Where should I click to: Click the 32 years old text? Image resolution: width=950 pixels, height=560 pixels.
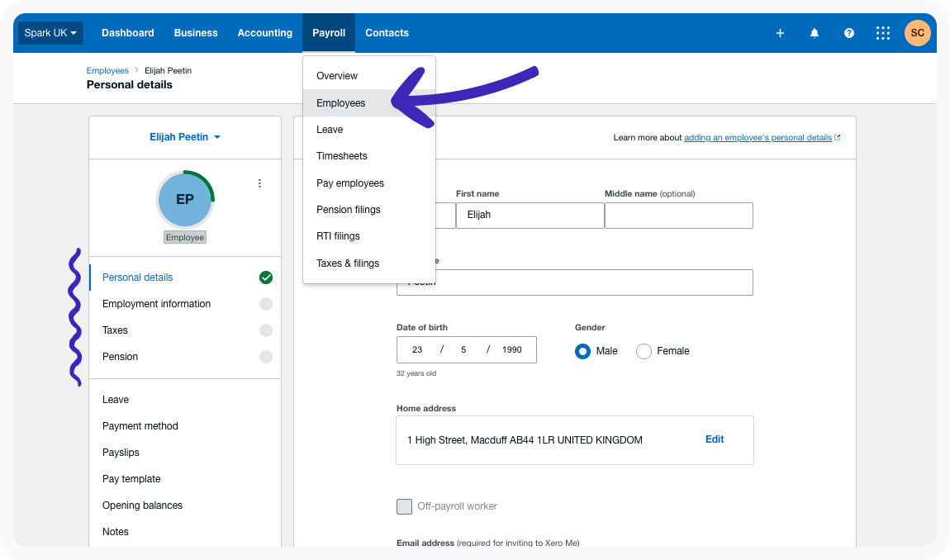pos(416,373)
